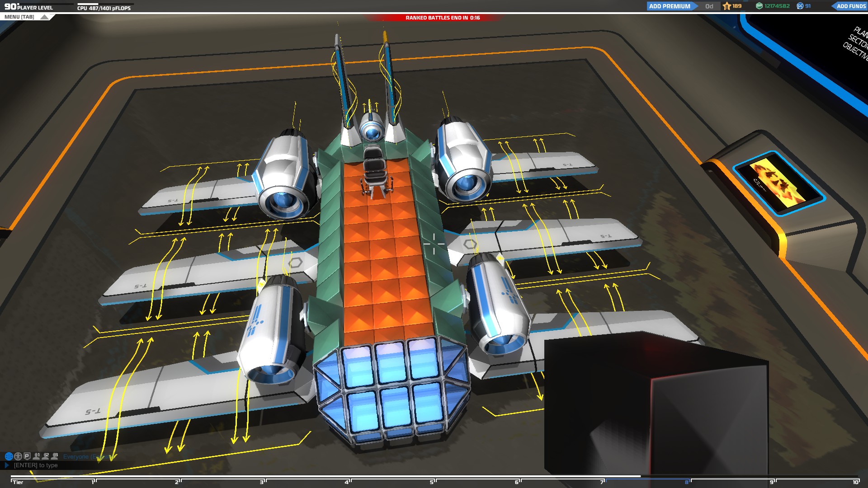Toggle chat channel 2

coord(45,456)
